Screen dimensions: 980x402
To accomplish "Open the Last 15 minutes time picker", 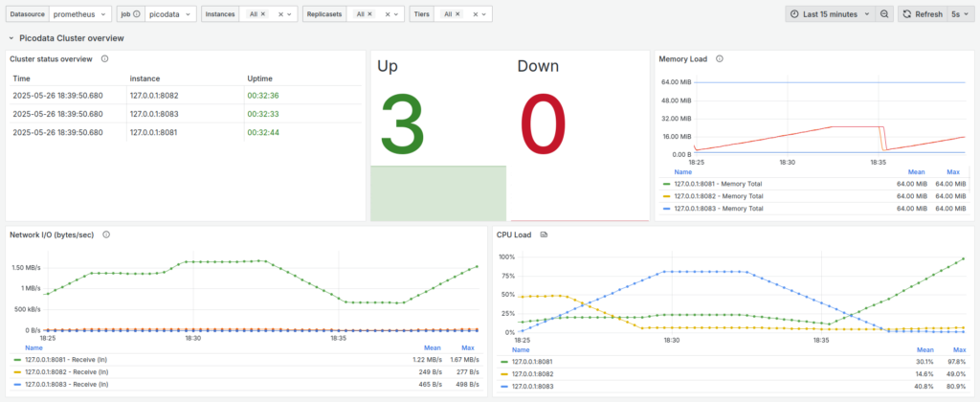I will (x=829, y=14).
